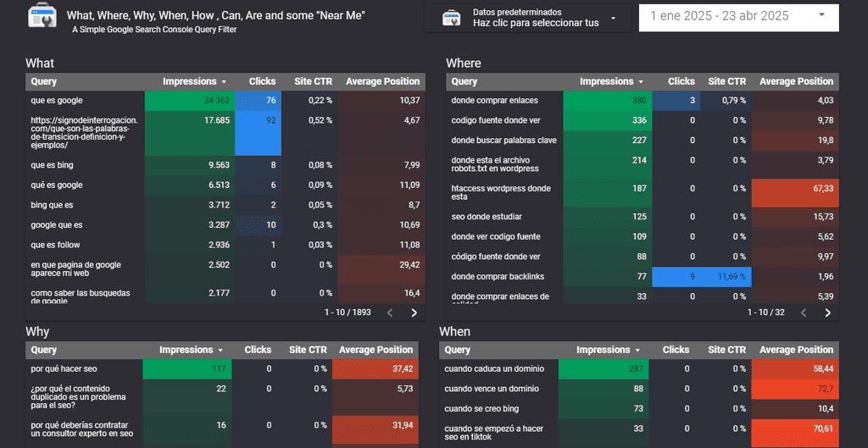
Task: Select the 'codigo fuente donde ver' query
Action: pyautogui.click(x=496, y=120)
